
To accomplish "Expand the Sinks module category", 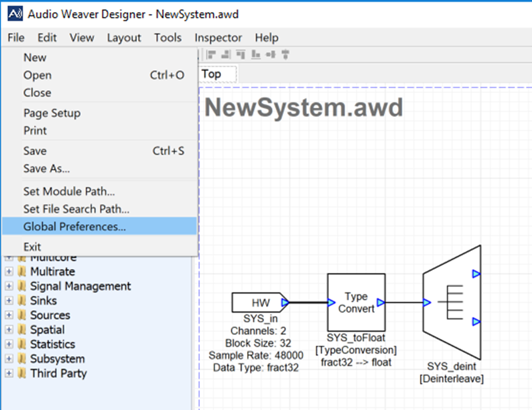I will [9, 301].
